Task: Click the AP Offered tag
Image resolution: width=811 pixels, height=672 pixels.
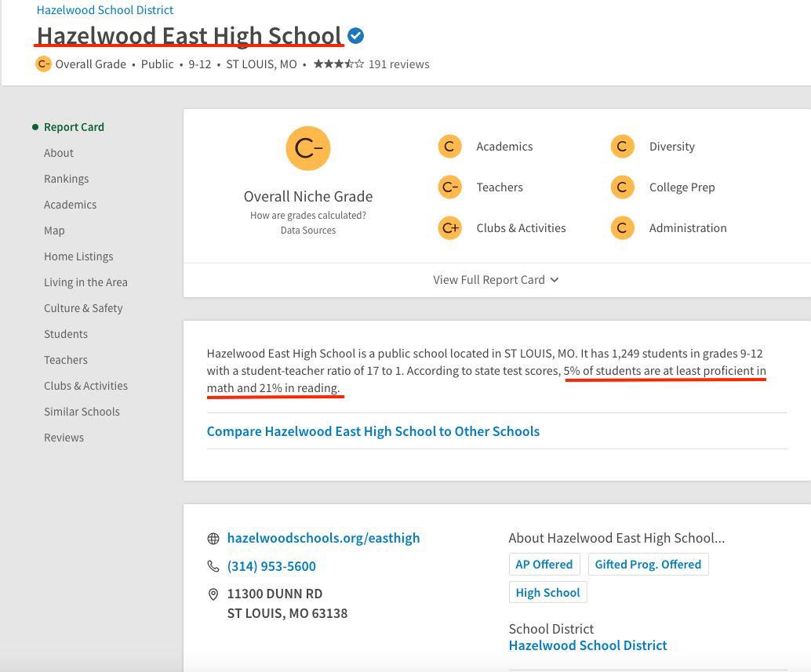Action: [544, 564]
